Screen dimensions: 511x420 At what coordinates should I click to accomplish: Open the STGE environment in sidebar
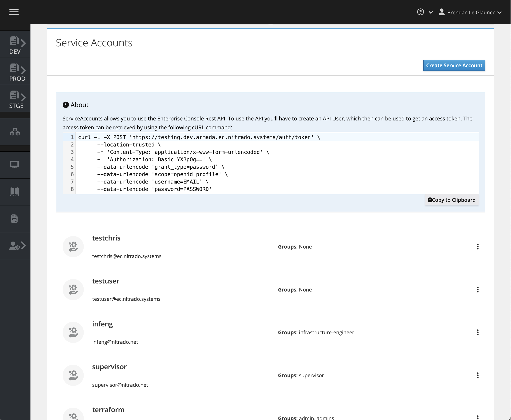pyautogui.click(x=15, y=99)
